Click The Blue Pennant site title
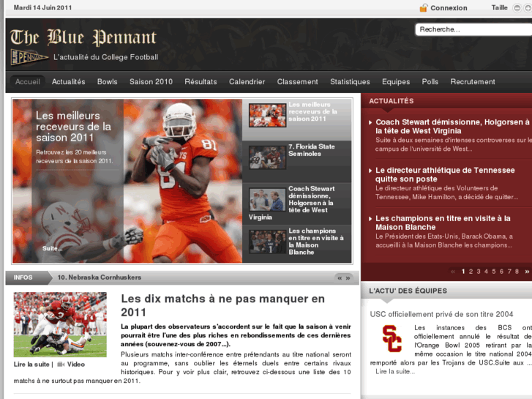The width and height of the screenshot is (532, 399). [x=83, y=37]
